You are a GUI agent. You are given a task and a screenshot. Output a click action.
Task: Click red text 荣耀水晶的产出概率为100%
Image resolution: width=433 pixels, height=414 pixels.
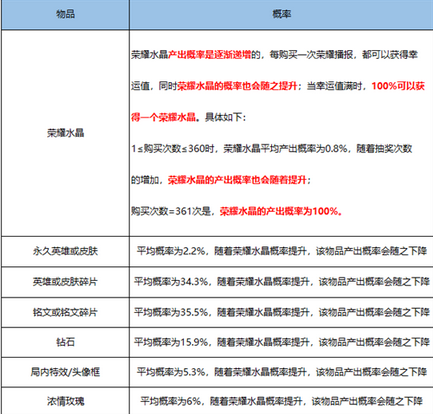281,211
